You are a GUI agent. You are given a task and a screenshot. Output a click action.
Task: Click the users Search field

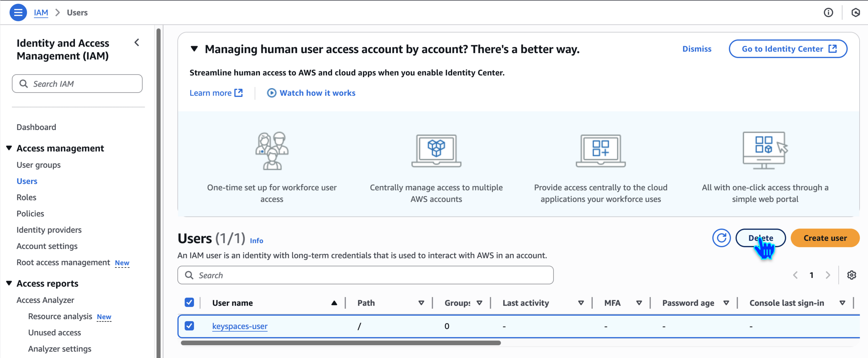click(x=366, y=275)
